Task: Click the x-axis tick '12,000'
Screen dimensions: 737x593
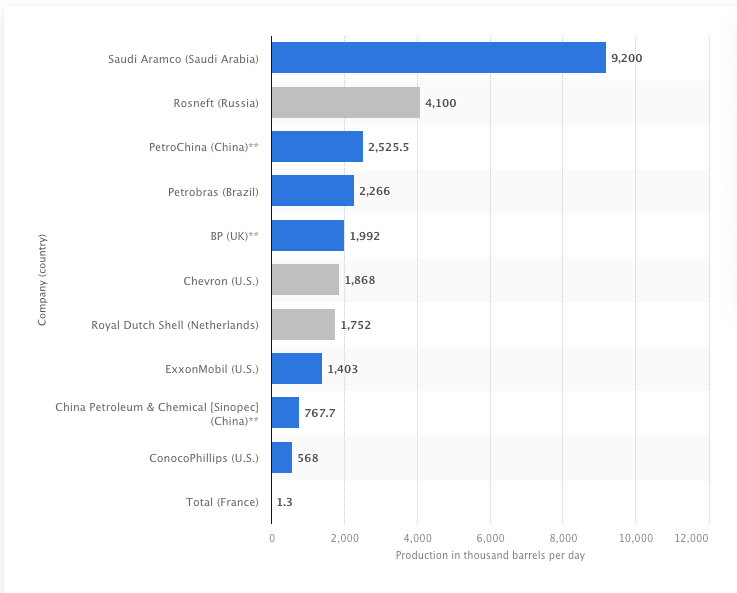Action: click(691, 538)
